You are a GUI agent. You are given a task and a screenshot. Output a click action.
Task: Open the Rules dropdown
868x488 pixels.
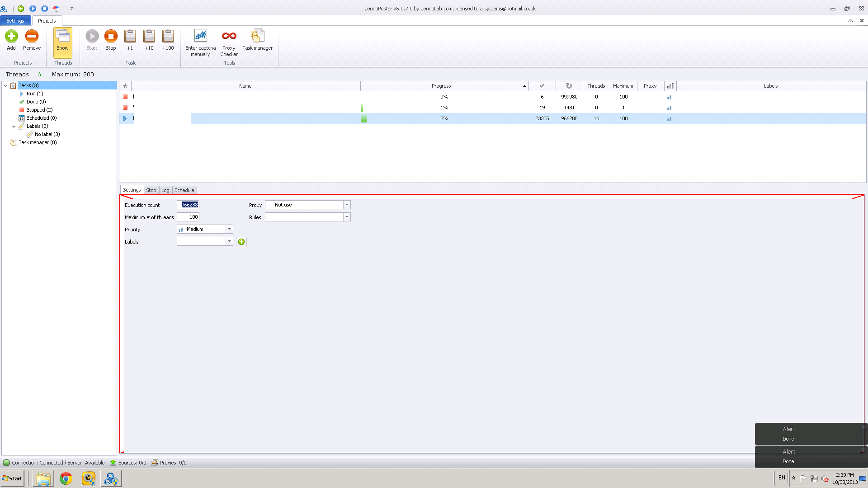coord(347,217)
